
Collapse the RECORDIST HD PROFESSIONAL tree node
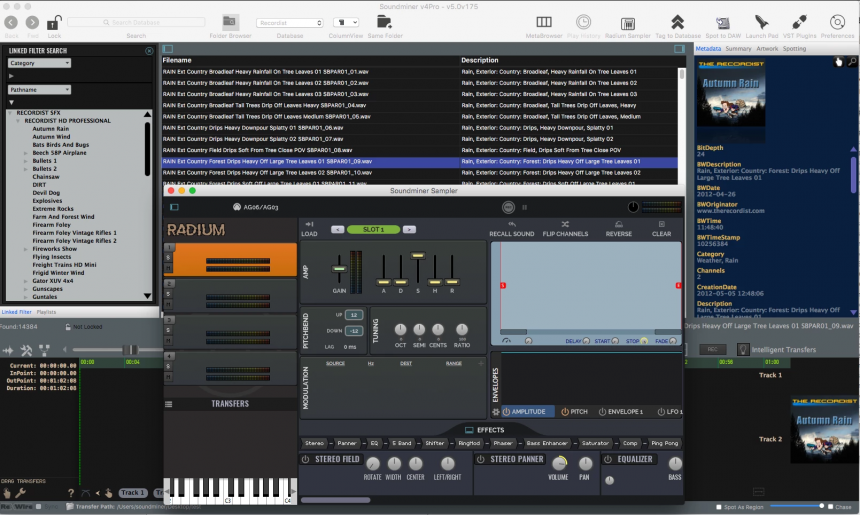point(18,121)
